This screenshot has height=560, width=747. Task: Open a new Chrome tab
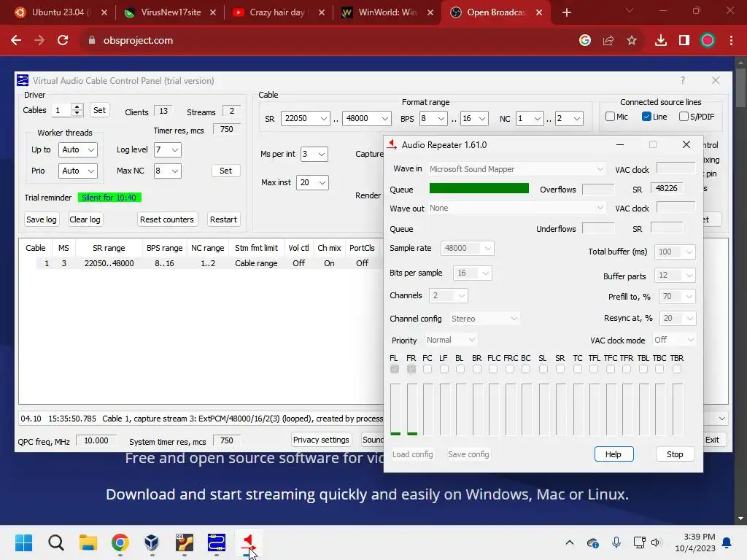pyautogui.click(x=567, y=12)
